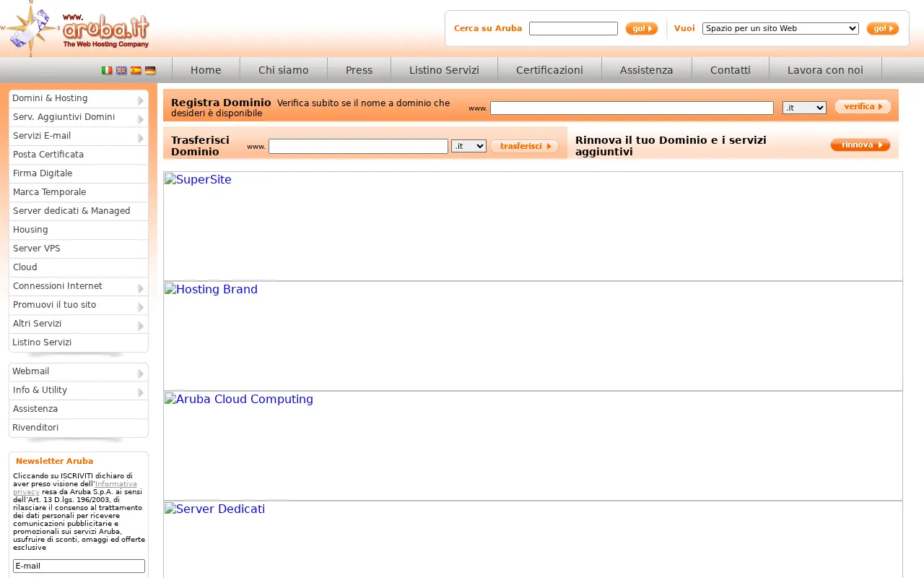
Task: Click the trasferisci button
Action: coord(525,146)
